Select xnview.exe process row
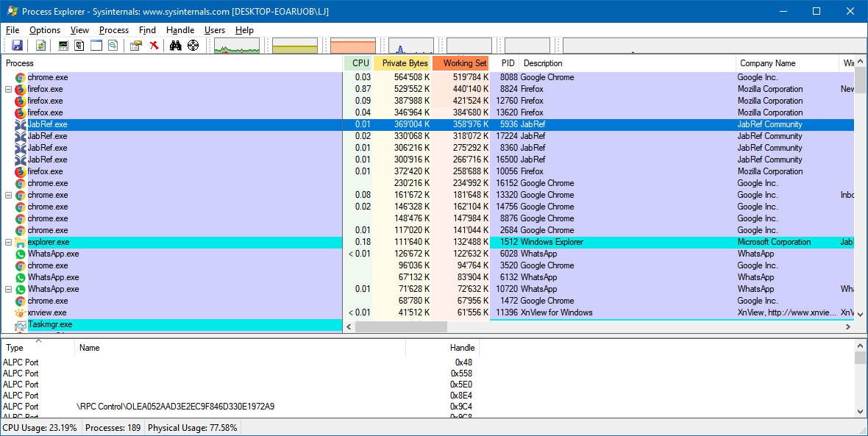The height and width of the screenshot is (436, 868). [x=427, y=312]
